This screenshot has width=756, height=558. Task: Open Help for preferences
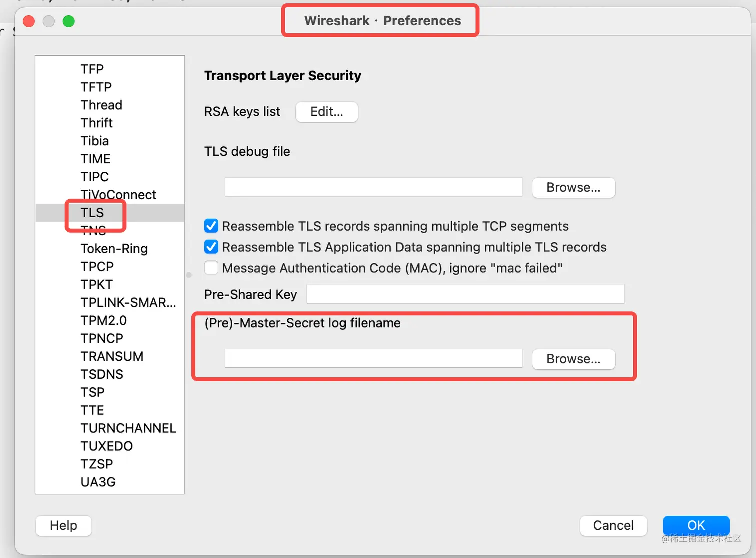(x=63, y=525)
